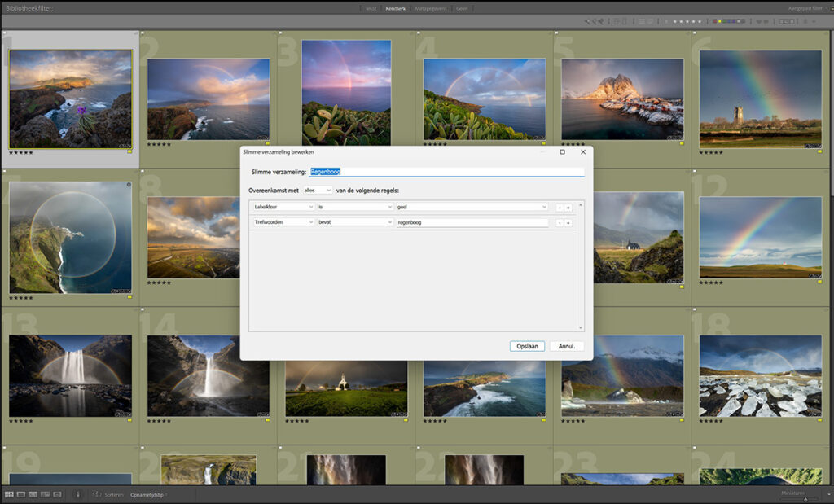Filter by unflagged photos in attribute bar
834x504 pixels.
[594, 21]
